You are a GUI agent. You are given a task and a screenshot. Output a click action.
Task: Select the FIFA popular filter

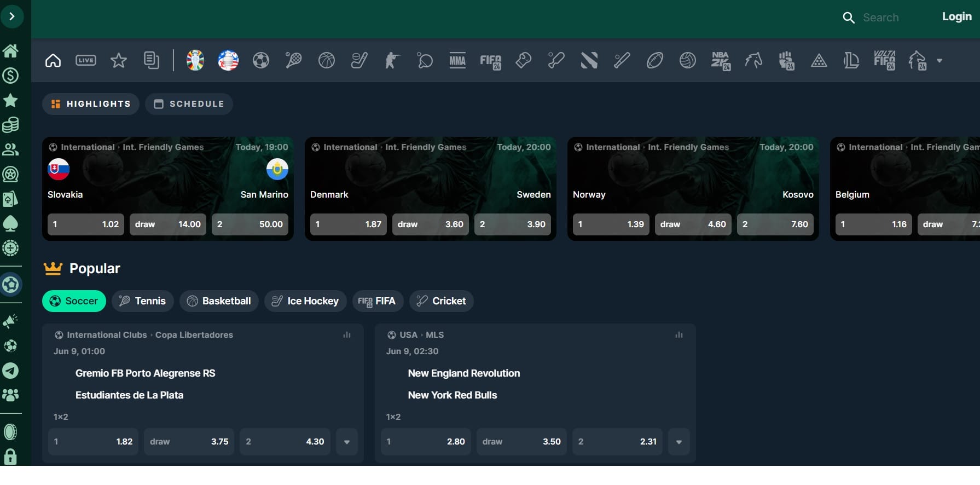378,301
